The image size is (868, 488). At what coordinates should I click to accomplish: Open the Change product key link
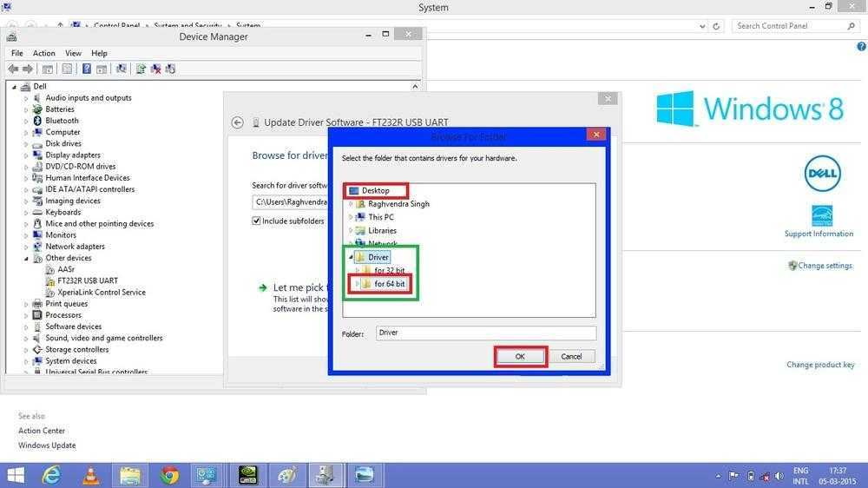point(820,365)
